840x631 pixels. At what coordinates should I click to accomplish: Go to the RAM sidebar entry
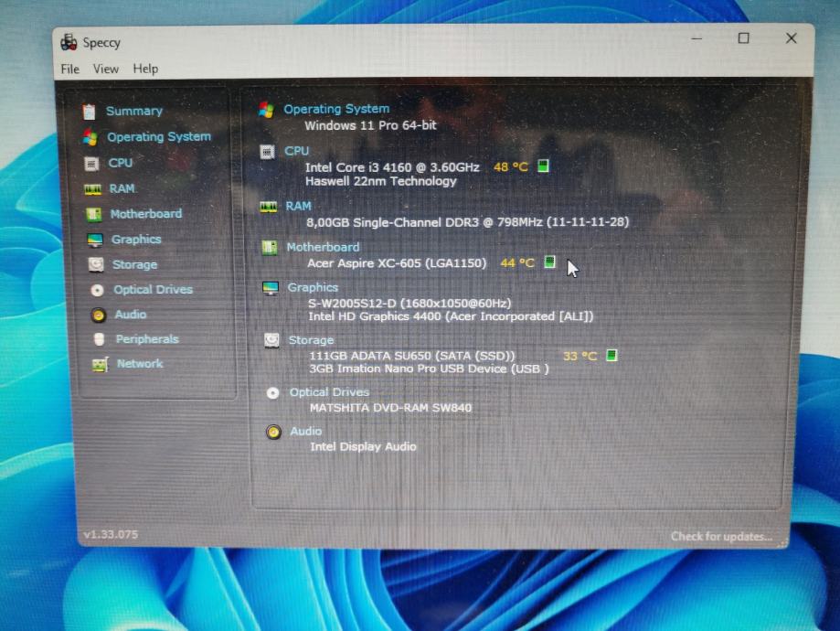(x=122, y=188)
